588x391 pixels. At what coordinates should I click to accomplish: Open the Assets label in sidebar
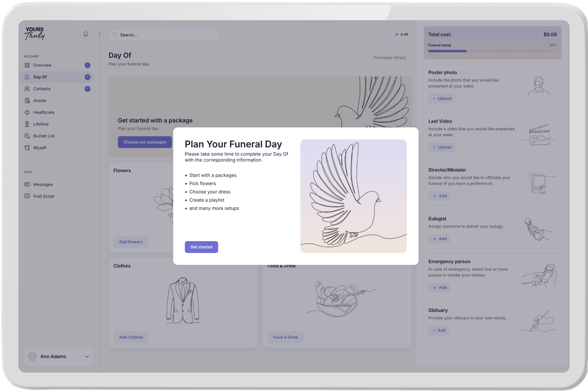(x=39, y=101)
